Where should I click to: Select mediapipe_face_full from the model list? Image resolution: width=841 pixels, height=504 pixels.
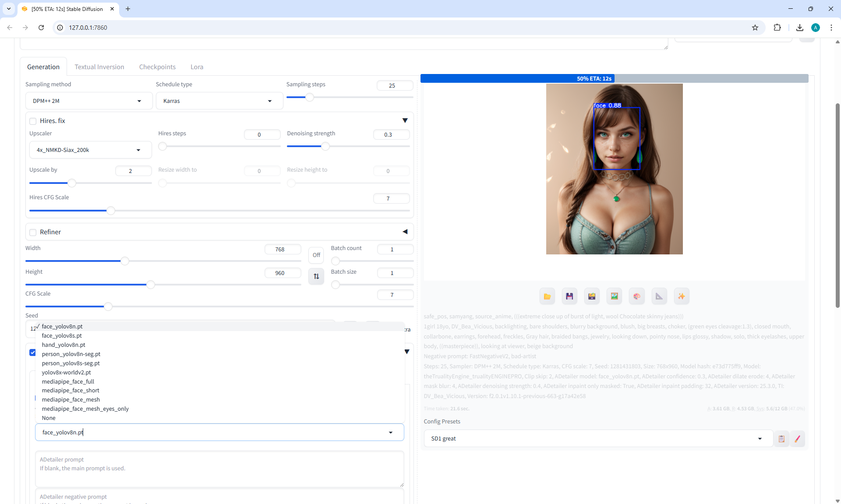point(68,381)
